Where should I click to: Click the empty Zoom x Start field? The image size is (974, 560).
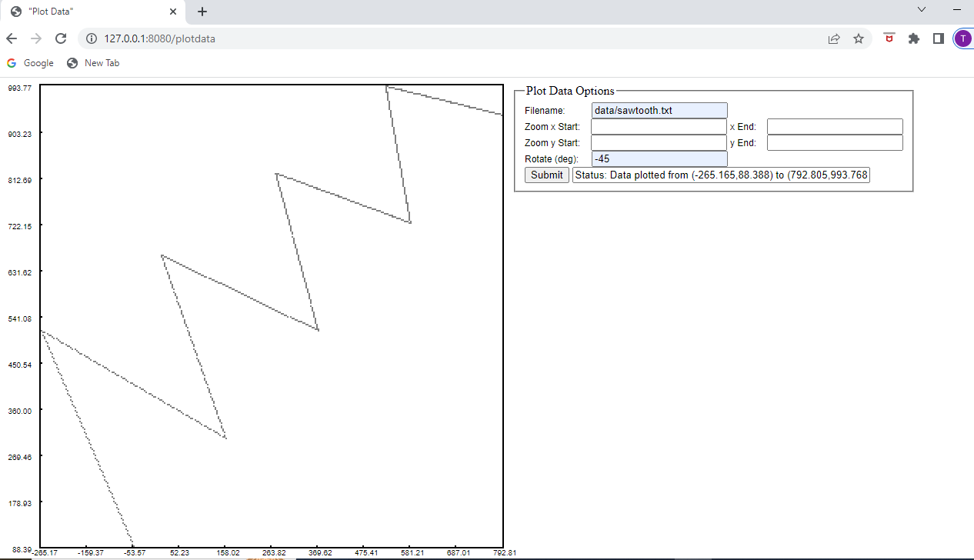pyautogui.click(x=658, y=126)
